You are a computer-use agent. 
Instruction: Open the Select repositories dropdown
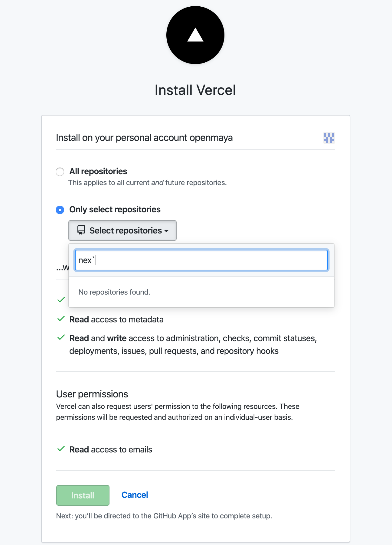point(122,230)
